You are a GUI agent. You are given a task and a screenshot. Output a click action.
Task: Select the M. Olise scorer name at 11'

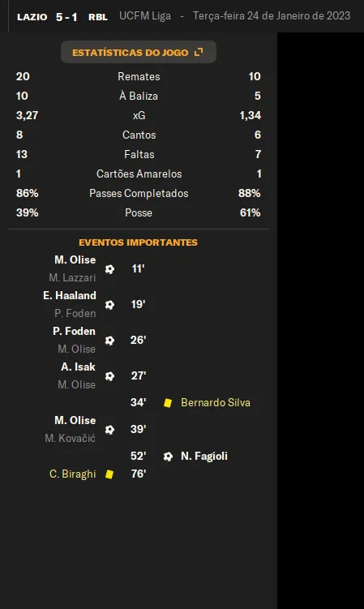coord(75,259)
